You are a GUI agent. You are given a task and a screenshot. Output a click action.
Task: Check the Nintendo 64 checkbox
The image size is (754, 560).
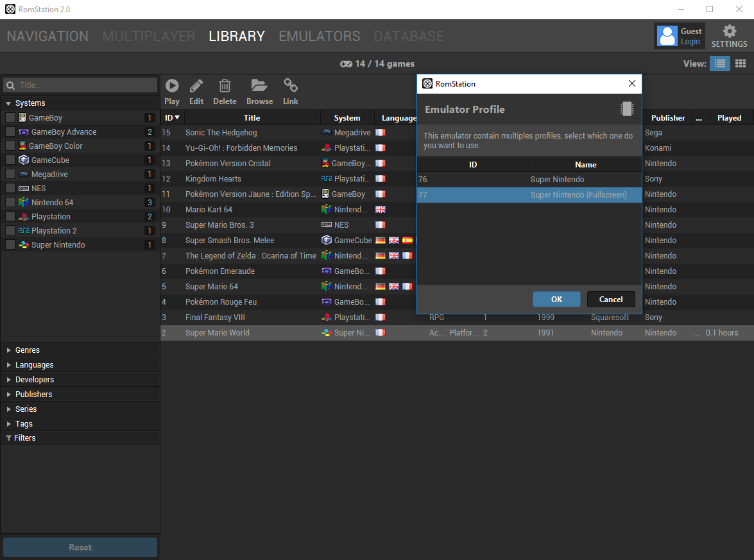(10, 202)
